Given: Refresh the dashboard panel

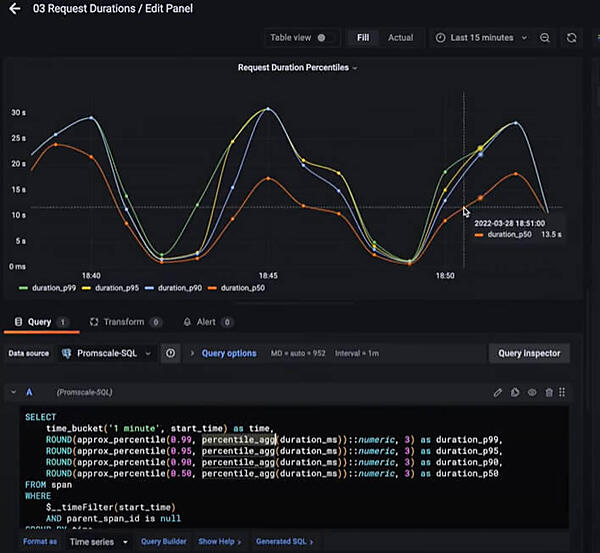Looking at the screenshot, I should click(571, 38).
